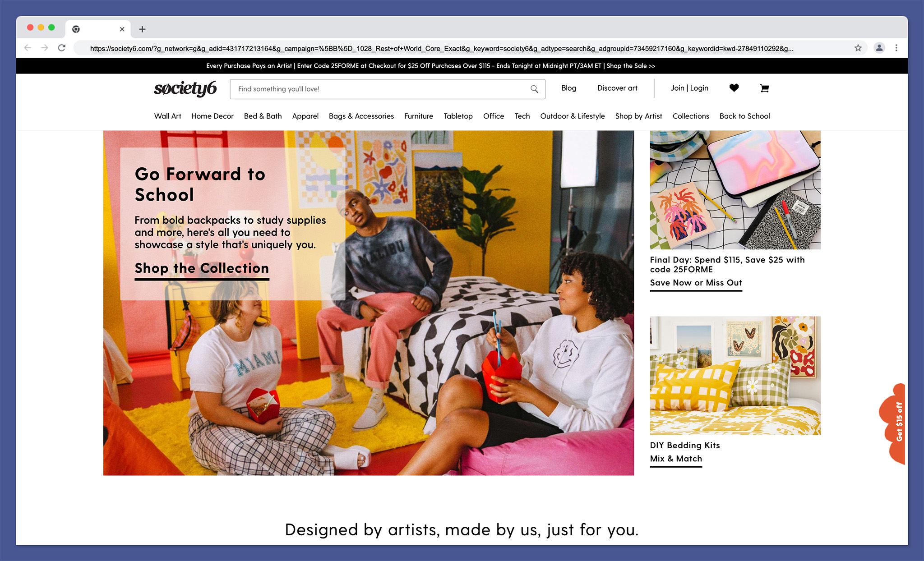Click the Shop the Collection link
Viewport: 924px width, 561px height.
pos(202,268)
